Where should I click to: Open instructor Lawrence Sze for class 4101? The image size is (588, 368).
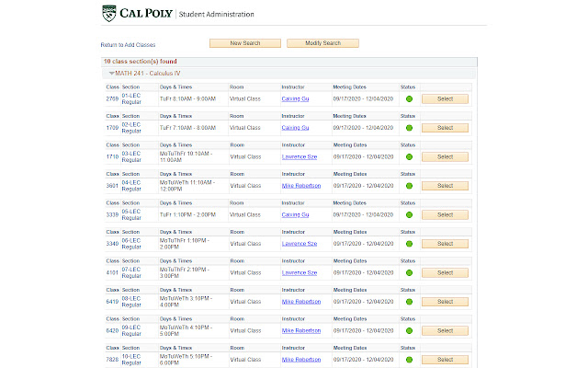300,272
